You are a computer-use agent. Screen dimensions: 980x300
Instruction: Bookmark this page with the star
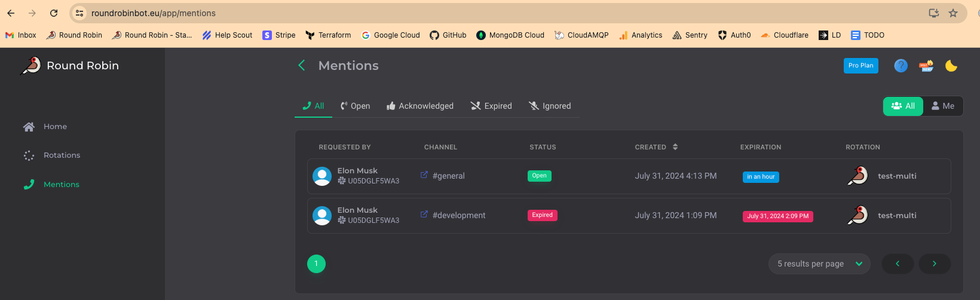pos(953,13)
